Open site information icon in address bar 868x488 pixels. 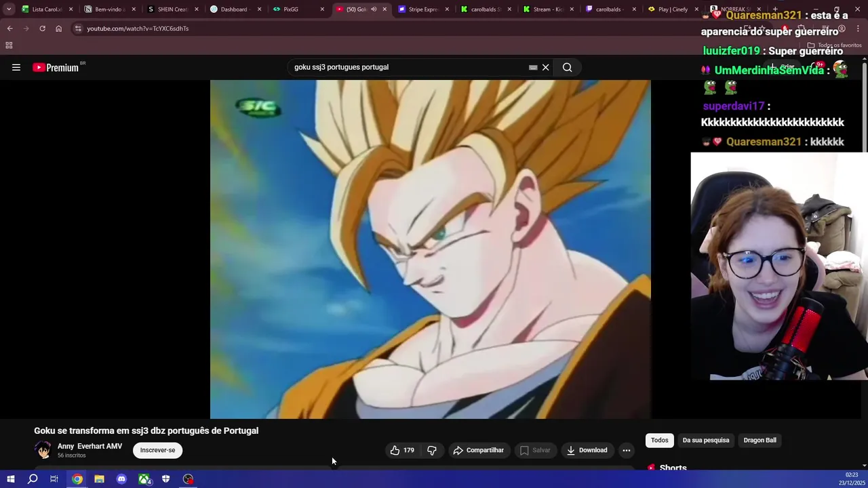(x=78, y=28)
